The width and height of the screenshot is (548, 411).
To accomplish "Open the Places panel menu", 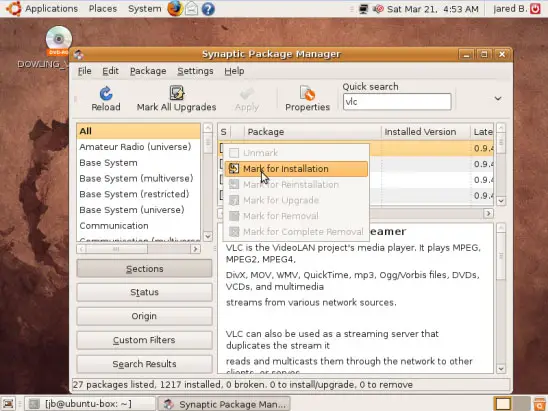I will [x=103, y=9].
